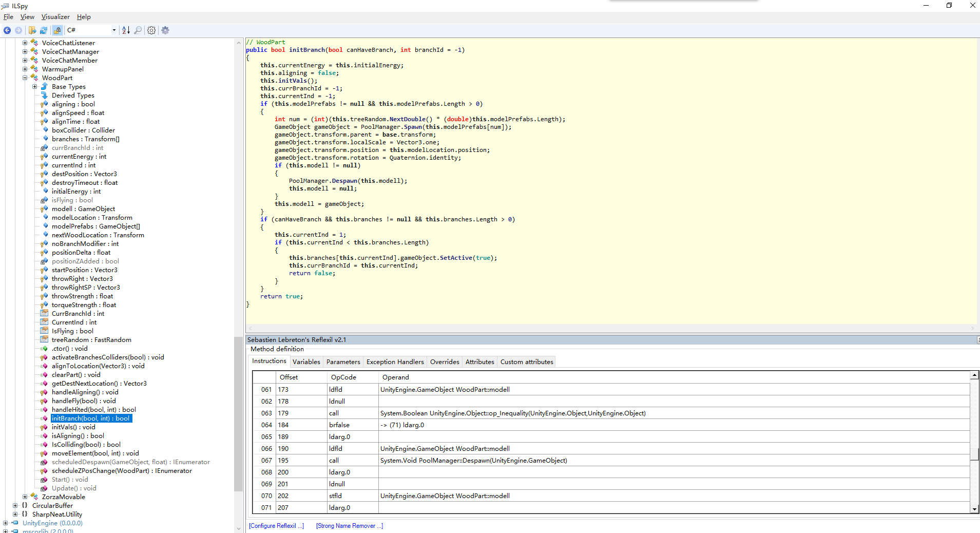Screen dimensions: 980x533
Task: Sort results alphabetically with A-Z icon
Action: click(x=126, y=30)
